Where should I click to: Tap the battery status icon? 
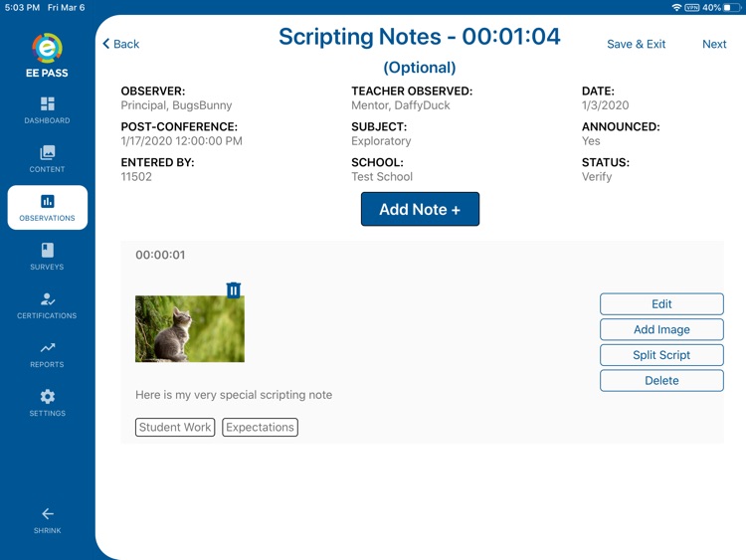click(731, 7)
